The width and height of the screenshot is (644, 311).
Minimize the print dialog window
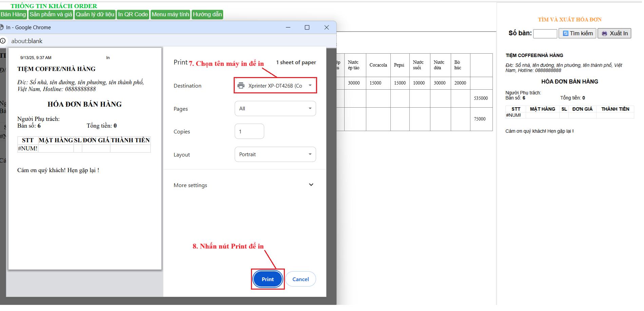[288, 28]
